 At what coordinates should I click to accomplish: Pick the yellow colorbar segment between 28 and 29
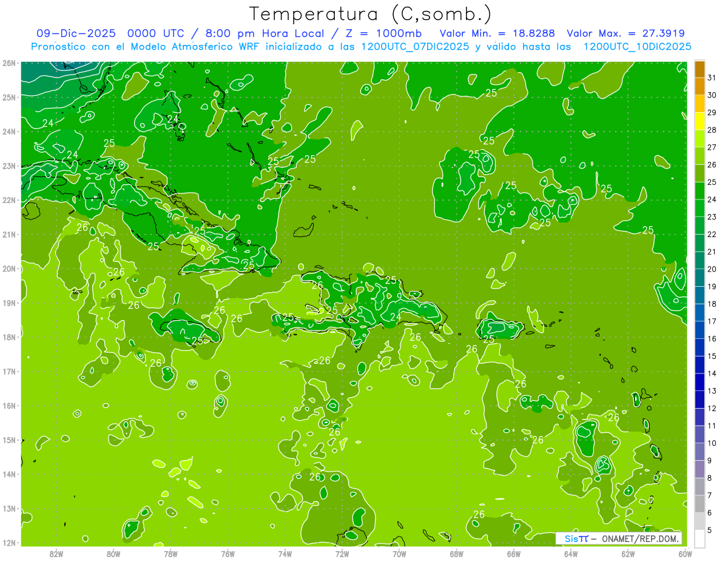point(699,121)
